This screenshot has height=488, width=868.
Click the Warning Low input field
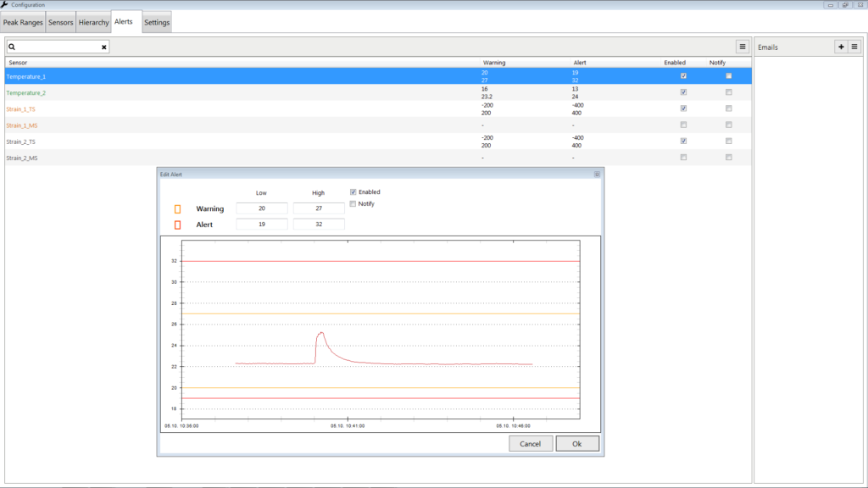(262, 208)
